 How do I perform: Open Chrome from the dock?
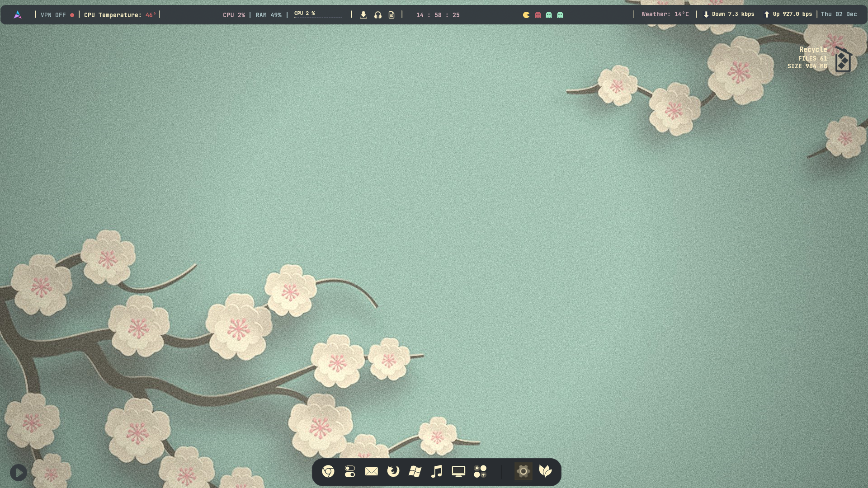click(x=328, y=472)
